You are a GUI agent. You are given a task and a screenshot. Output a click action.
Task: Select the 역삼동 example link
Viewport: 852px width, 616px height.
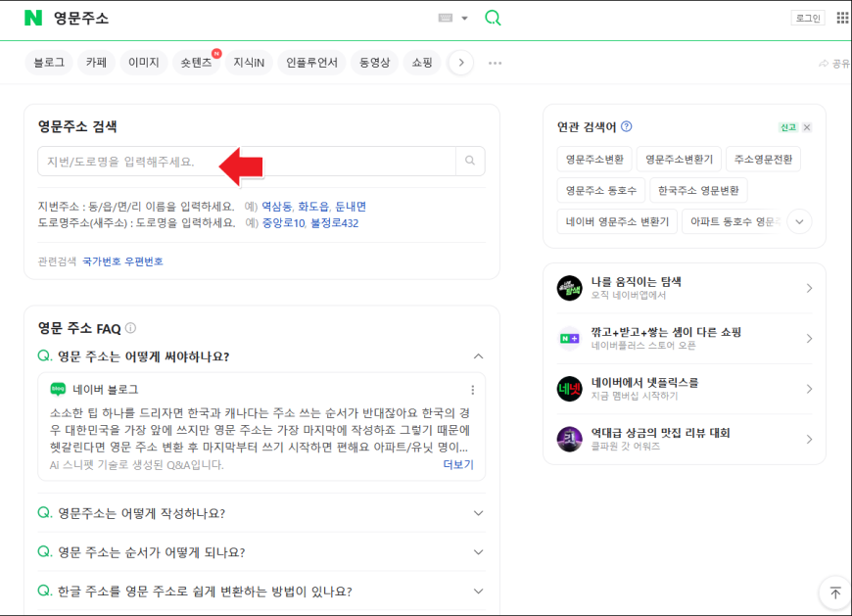[276, 207]
